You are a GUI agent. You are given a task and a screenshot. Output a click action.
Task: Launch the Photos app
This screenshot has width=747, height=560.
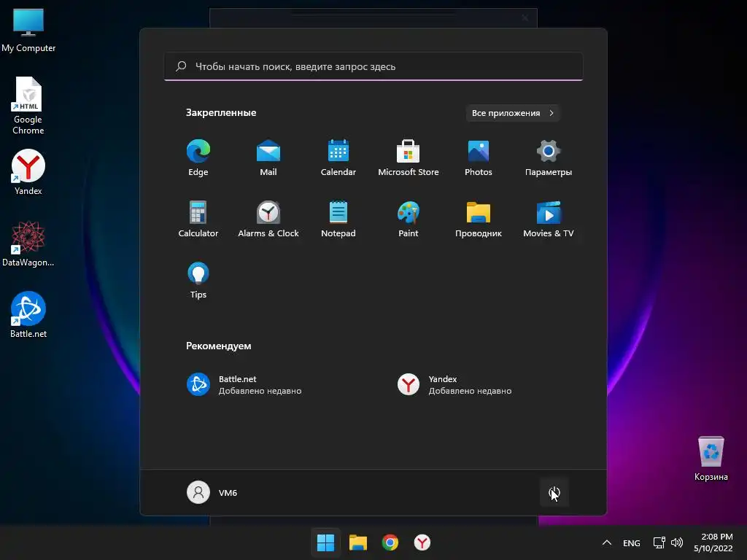pos(479,158)
